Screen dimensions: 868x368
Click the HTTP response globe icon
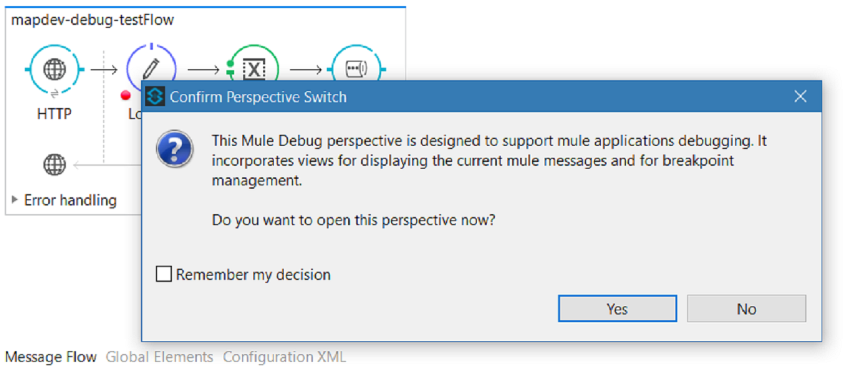pos(54,165)
